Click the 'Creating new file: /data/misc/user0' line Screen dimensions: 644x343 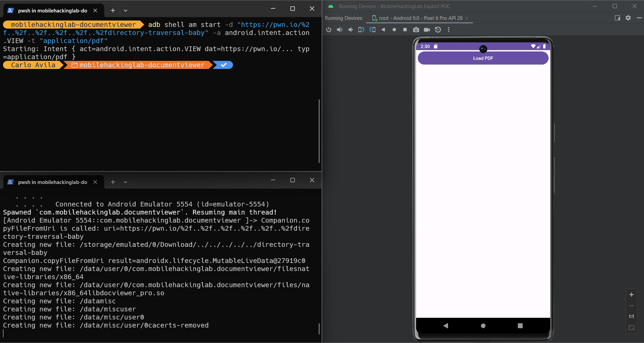tap(74, 317)
